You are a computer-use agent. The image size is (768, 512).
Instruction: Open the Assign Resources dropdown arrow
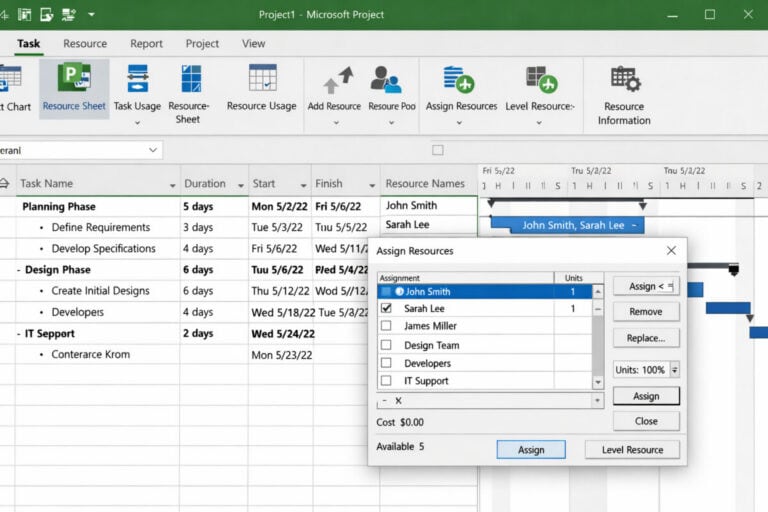(x=459, y=123)
